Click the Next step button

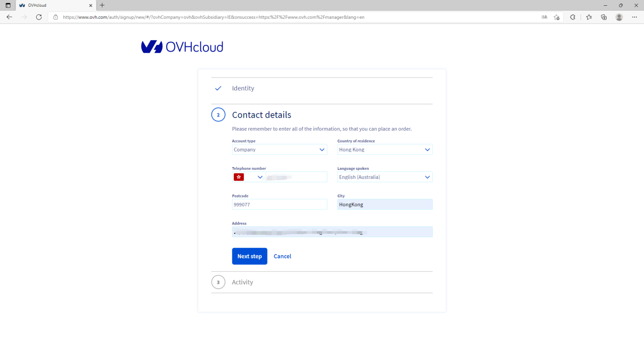click(x=249, y=256)
